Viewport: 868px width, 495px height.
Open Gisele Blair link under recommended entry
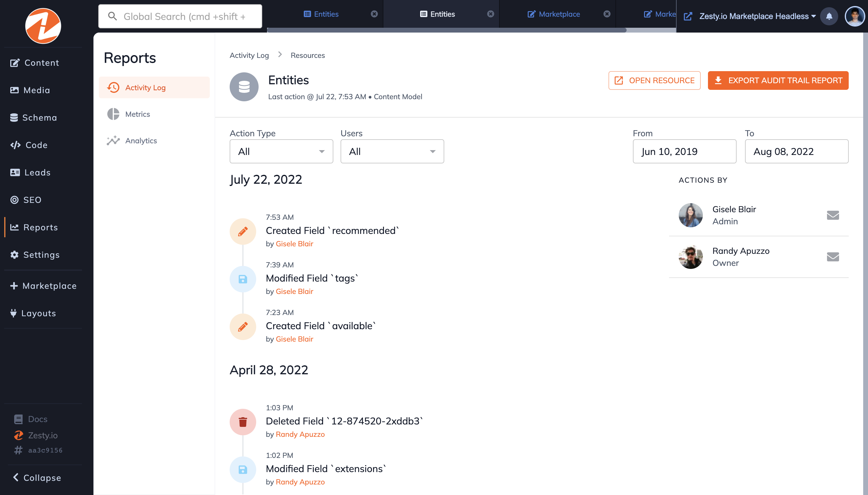(294, 244)
